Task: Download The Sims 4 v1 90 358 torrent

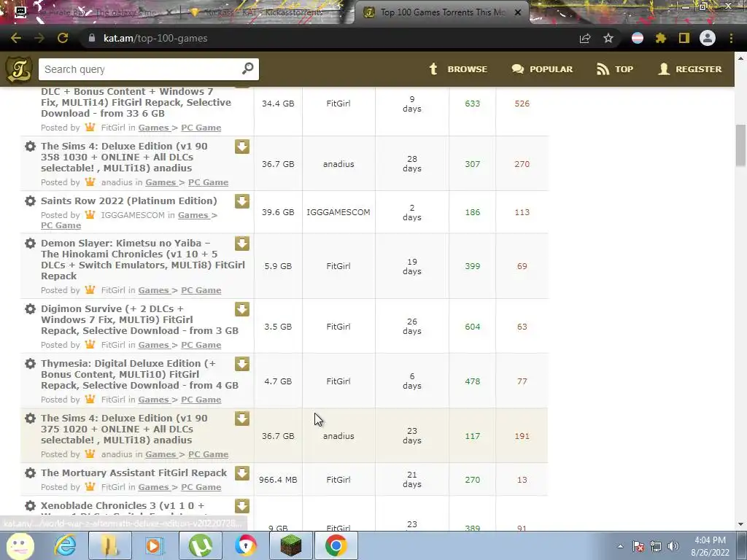Action: tap(242, 147)
